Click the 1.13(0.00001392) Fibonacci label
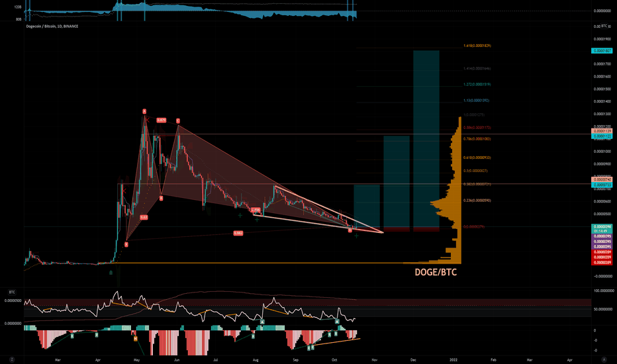The height and width of the screenshot is (364, 617). click(477, 101)
